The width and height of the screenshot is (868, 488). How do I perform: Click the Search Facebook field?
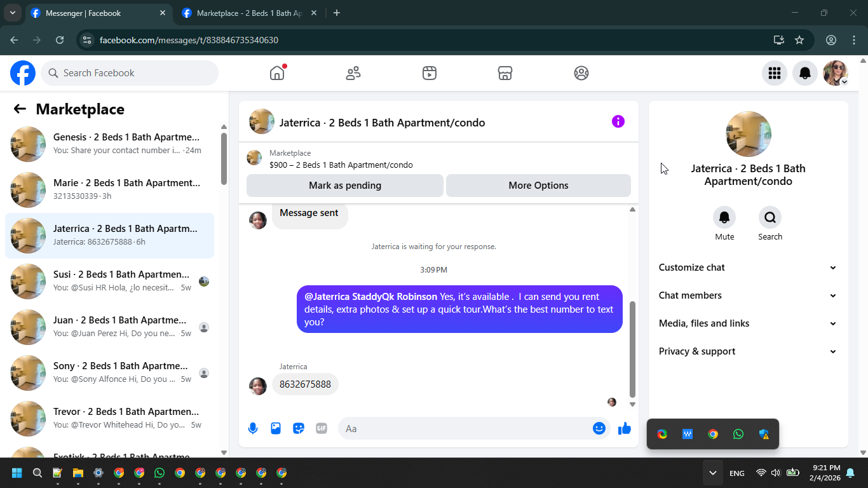coord(130,73)
